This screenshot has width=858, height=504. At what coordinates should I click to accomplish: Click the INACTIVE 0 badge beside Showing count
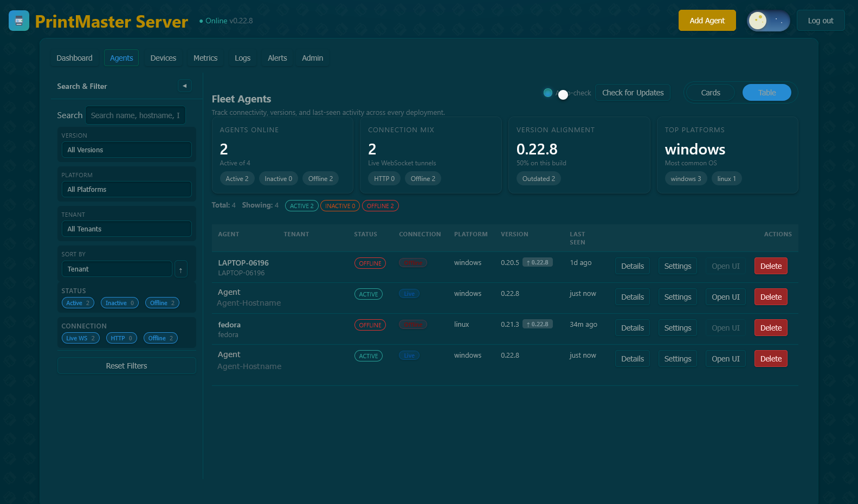tap(340, 206)
